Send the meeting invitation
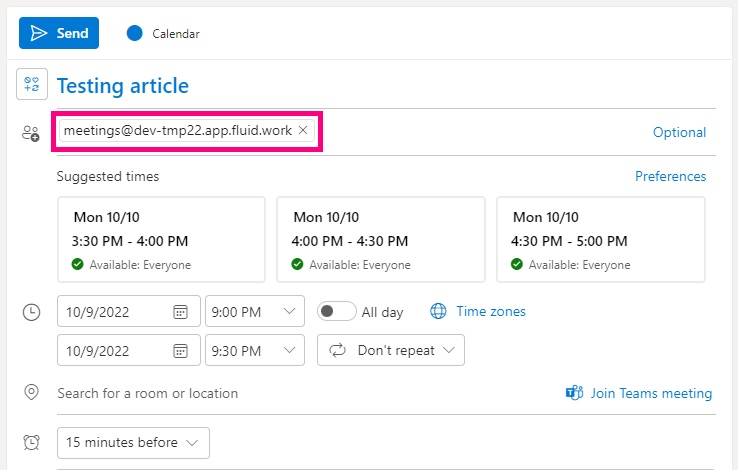This screenshot has width=738, height=470. (59, 33)
